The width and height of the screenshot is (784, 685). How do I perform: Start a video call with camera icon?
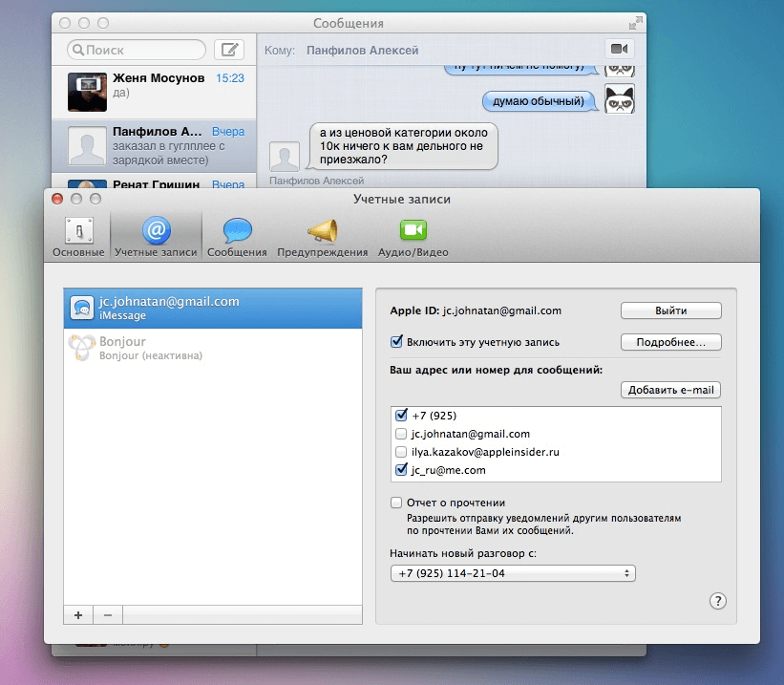click(x=620, y=49)
